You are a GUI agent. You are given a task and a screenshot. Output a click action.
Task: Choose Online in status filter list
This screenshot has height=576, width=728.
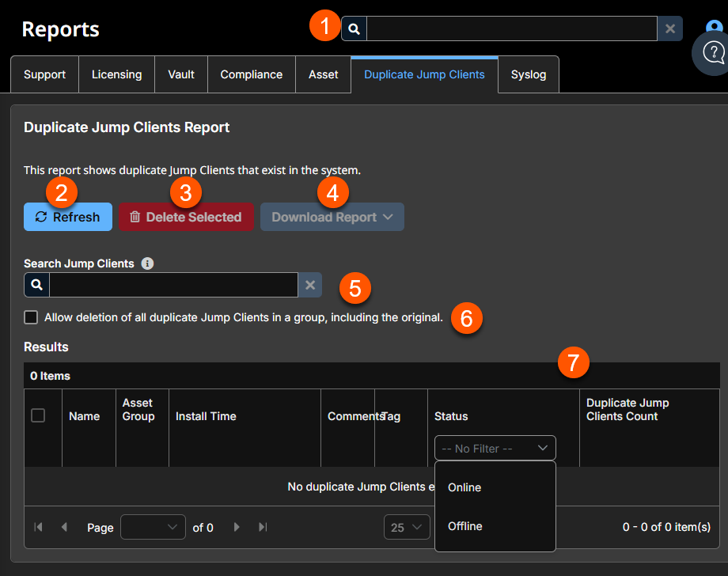point(495,487)
